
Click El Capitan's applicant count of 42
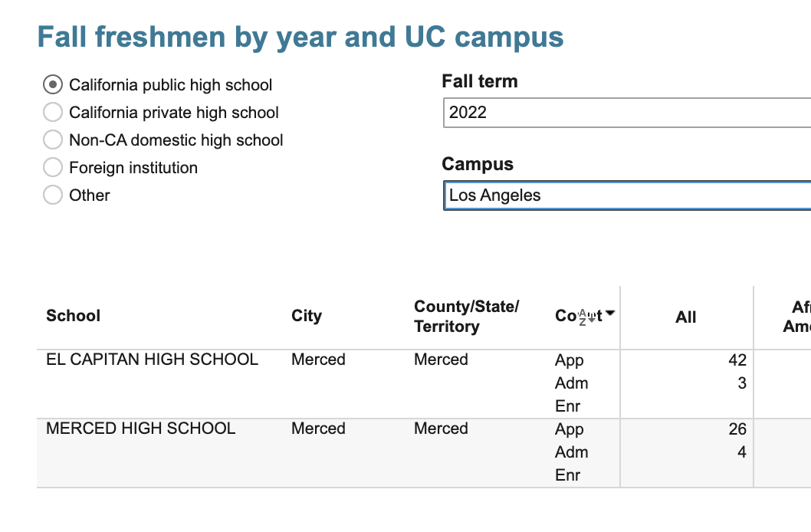[737, 360]
